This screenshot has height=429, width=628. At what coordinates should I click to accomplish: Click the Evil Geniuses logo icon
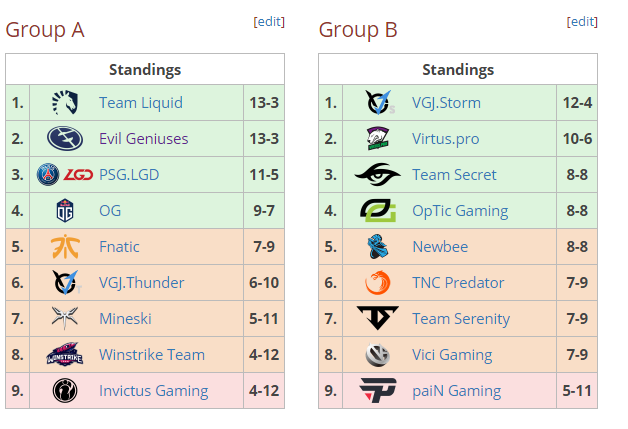click(65, 139)
